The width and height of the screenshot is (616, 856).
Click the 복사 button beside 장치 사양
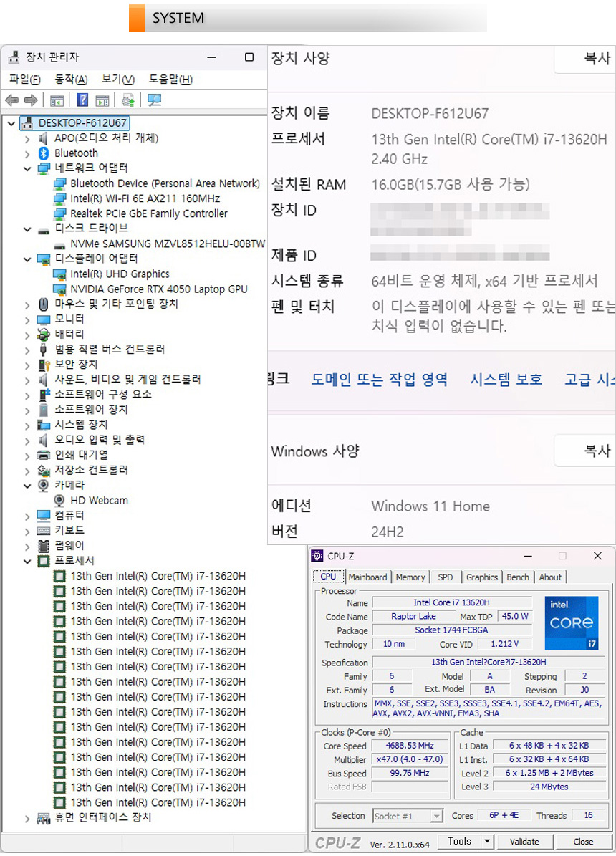596,59
